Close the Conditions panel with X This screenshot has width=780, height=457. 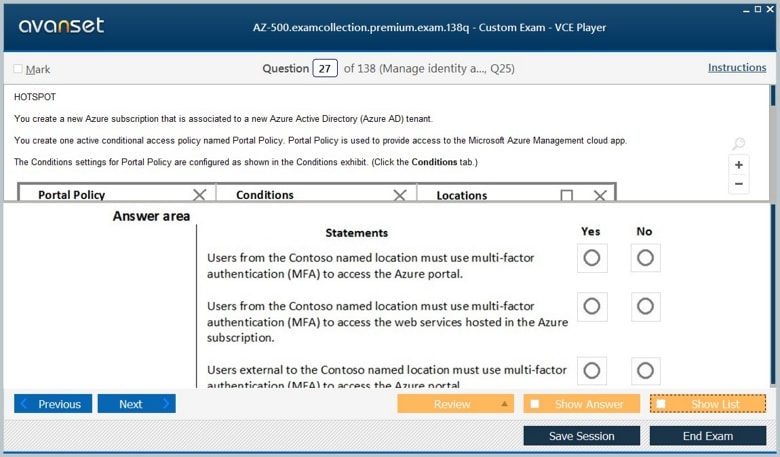(x=400, y=195)
